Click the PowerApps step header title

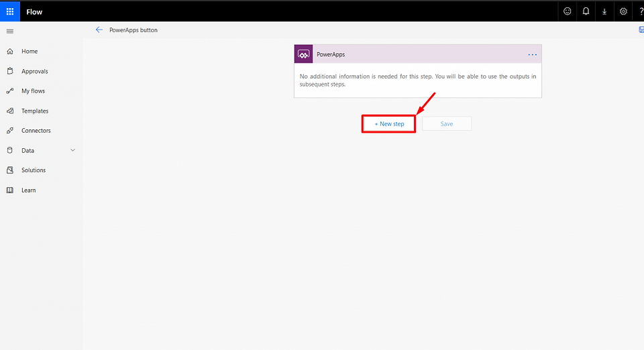pos(331,54)
